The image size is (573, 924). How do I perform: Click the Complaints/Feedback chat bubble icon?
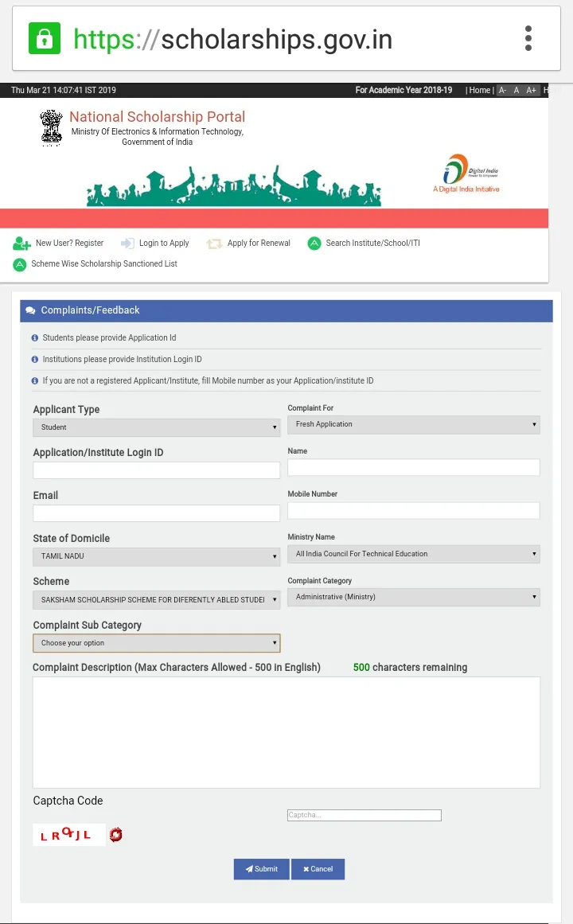(31, 310)
